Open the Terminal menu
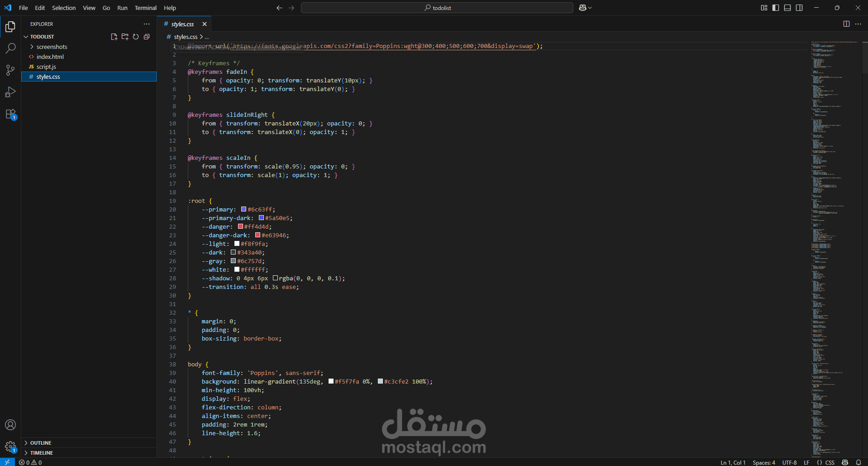This screenshot has height=466, width=868. 145,8
